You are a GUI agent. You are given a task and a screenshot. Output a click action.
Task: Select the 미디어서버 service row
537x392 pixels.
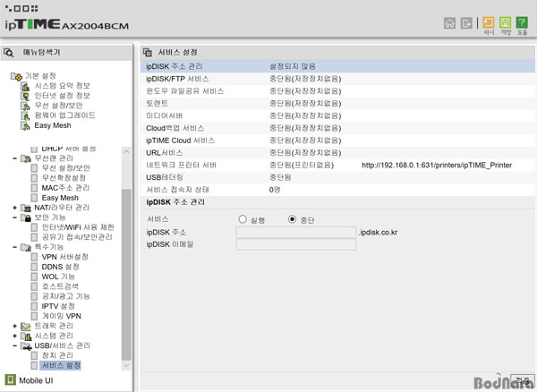(337, 115)
